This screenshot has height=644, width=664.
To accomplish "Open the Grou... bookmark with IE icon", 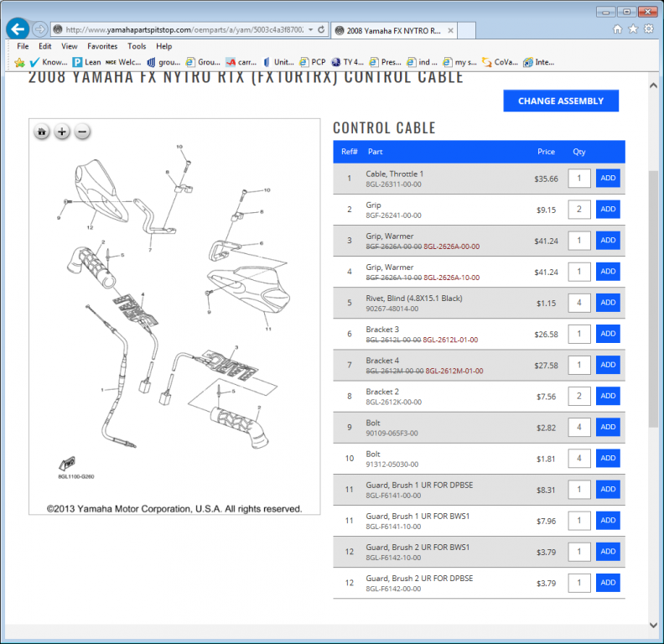I will [x=203, y=62].
